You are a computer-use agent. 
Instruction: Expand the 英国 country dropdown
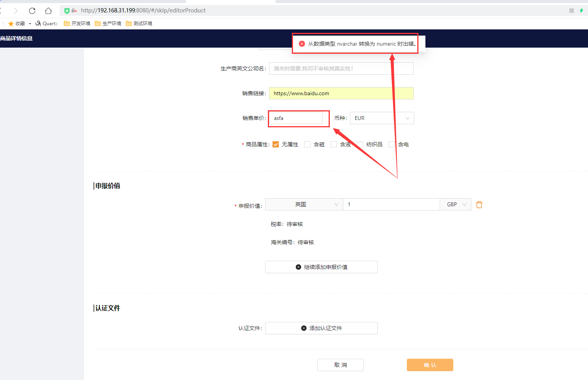[x=304, y=204]
